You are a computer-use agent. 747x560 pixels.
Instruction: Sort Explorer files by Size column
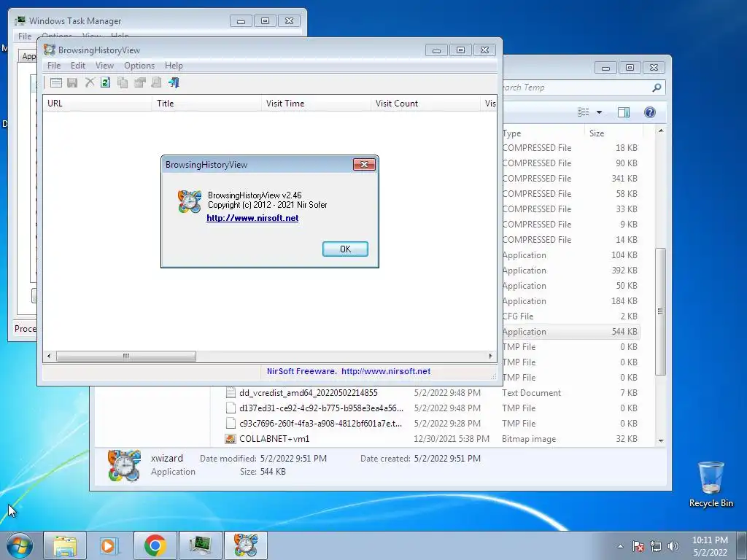[x=613, y=133]
